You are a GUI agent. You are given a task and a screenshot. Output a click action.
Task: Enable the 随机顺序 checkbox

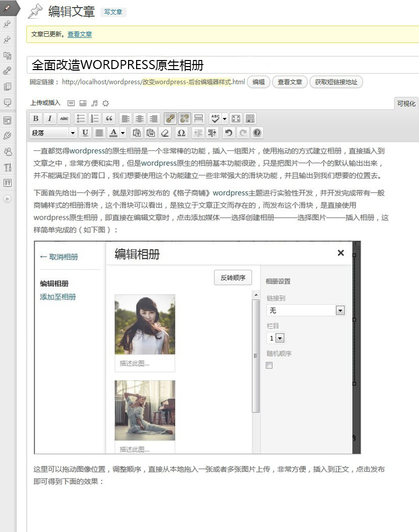[269, 365]
